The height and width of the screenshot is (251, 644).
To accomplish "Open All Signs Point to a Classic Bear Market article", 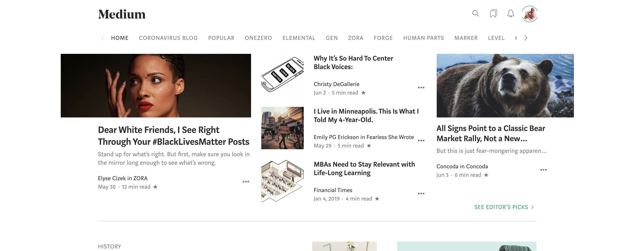I will [491, 134].
